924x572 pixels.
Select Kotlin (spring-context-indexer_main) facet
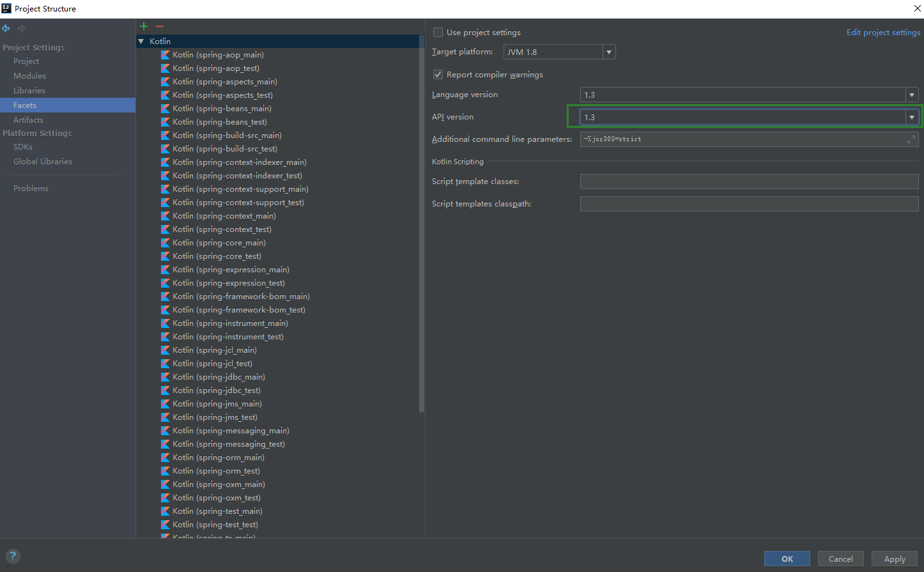(x=240, y=162)
